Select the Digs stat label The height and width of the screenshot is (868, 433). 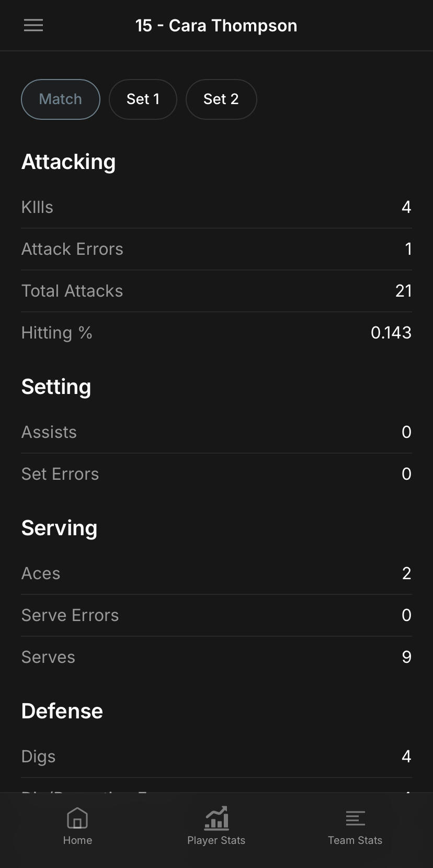pos(38,757)
